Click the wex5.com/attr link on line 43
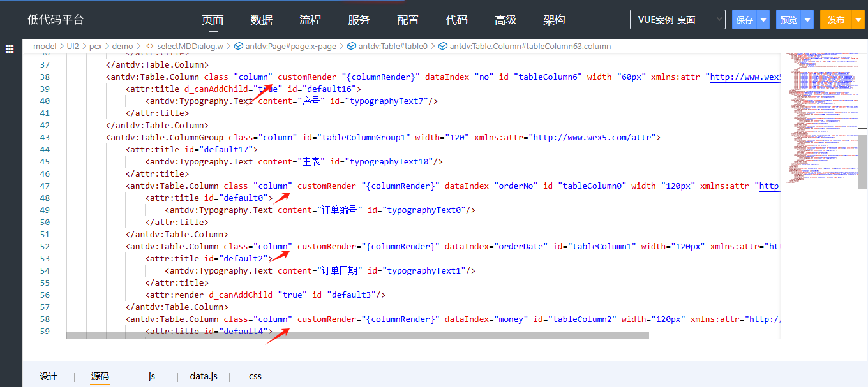Viewport: 868px width, 387px height. point(592,137)
